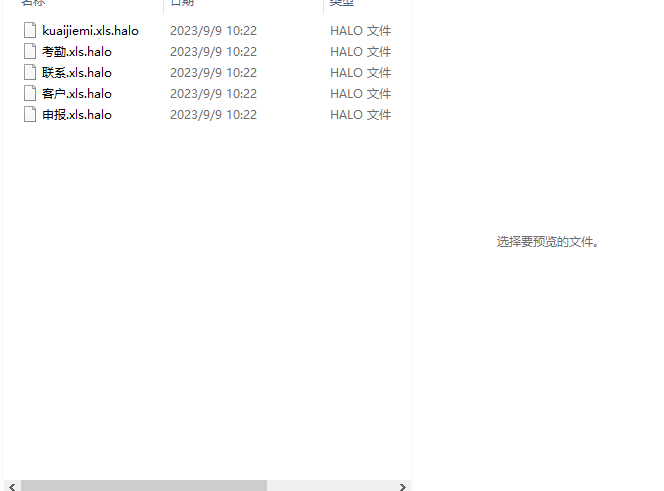664x491 pixels.
Task: Select the 联系.xls.halo file icon
Action: [30, 72]
